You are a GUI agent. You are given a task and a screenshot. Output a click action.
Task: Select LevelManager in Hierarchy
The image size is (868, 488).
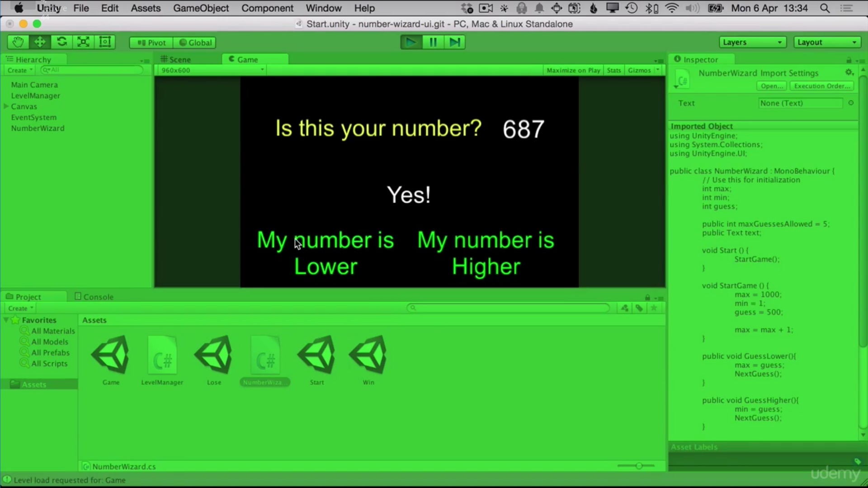[36, 95]
